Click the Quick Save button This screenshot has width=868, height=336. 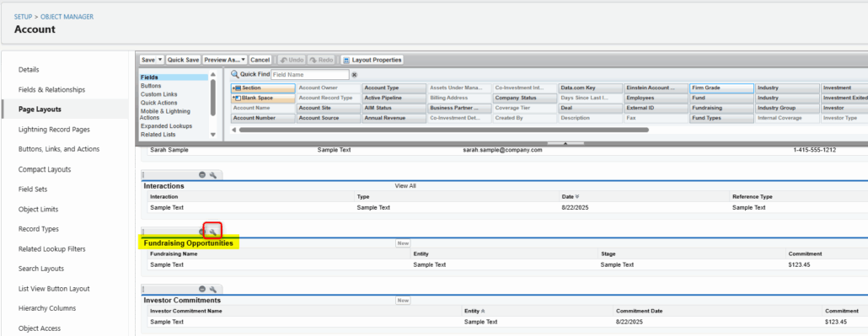tap(183, 60)
